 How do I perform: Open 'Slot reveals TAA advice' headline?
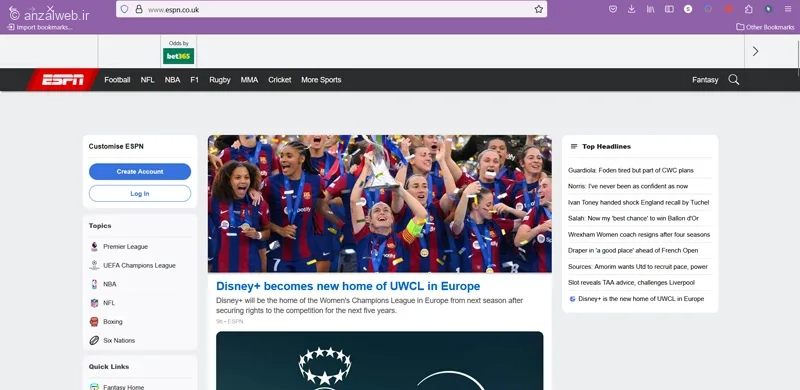coord(631,283)
